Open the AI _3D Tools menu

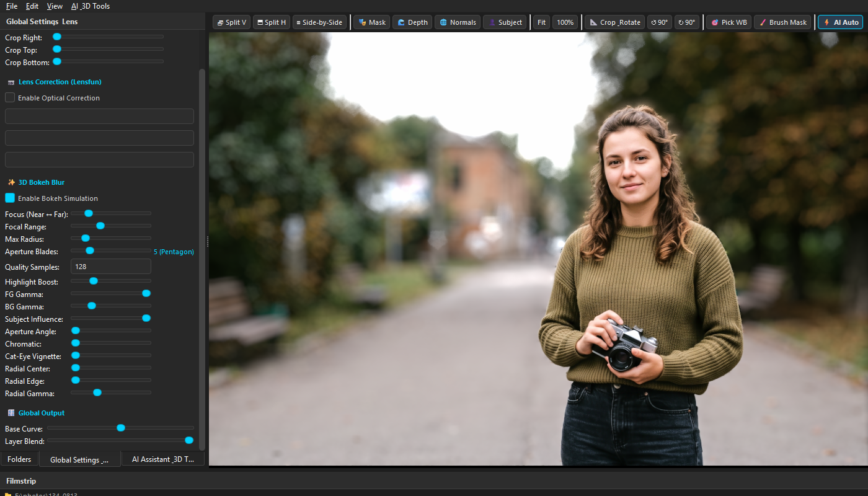pos(91,6)
